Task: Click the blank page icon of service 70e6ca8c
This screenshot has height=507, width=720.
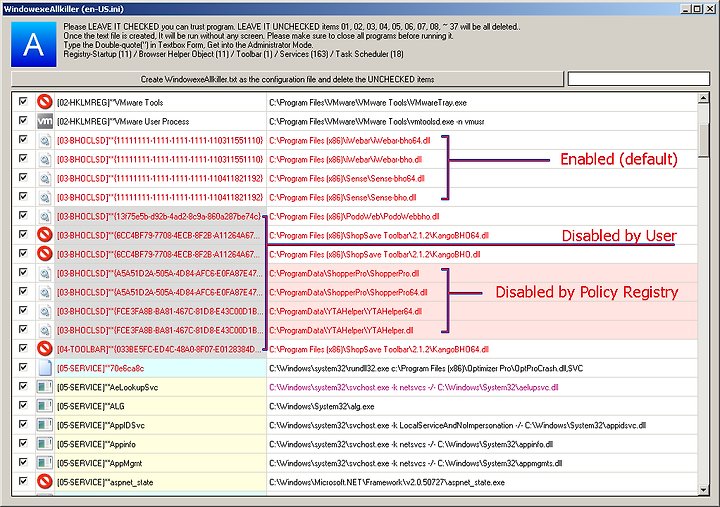Action: (x=45, y=368)
